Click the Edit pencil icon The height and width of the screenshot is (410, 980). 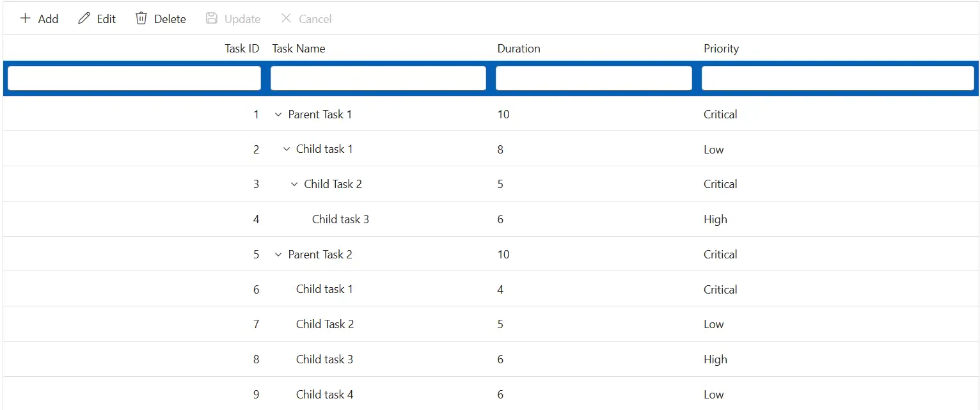pos(84,19)
